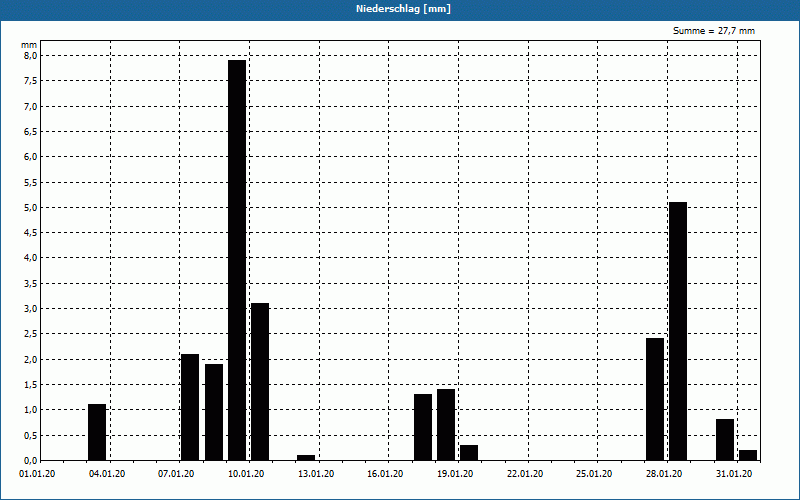Select the tiny 0,1 mm bar before 13.01.20
This screenshot has width=800, height=500.
click(x=306, y=458)
